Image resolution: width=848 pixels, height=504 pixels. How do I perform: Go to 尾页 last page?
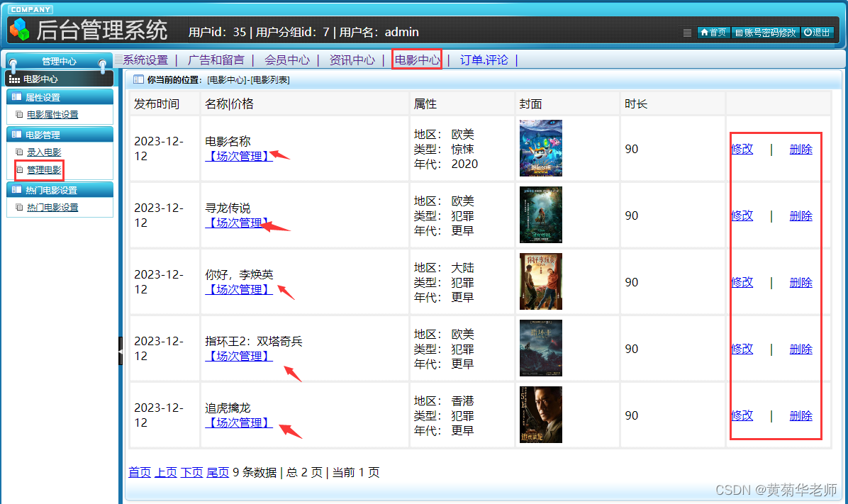coord(218,472)
